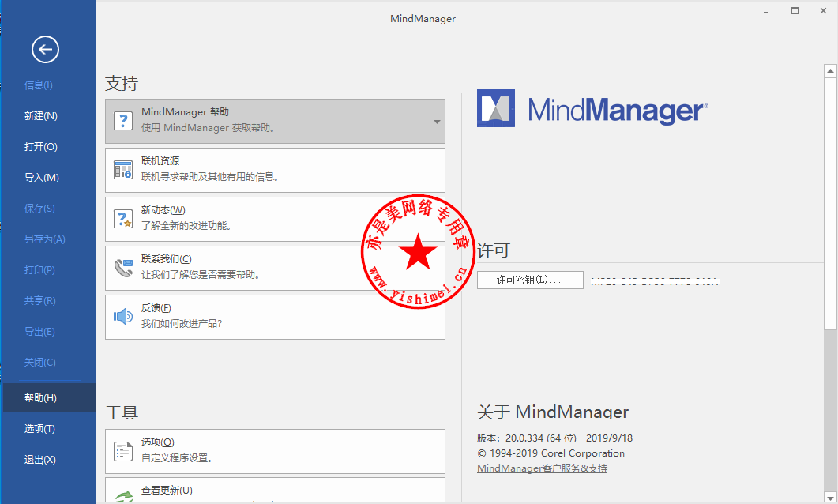Screen dimensions: 838x504
Task: Click the scrollbar down arrow
Action: tap(830, 498)
